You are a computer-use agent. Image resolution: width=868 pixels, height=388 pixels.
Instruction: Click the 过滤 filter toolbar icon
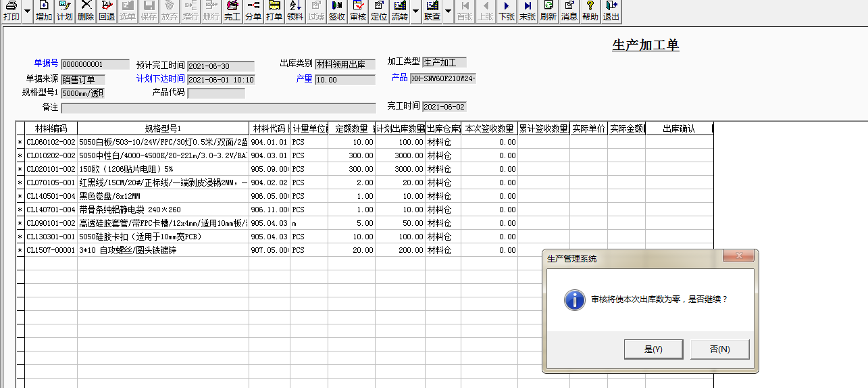coord(316,11)
